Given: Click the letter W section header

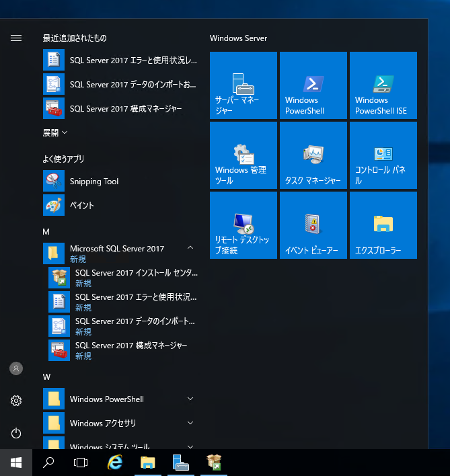Looking at the screenshot, I should 46,377.
